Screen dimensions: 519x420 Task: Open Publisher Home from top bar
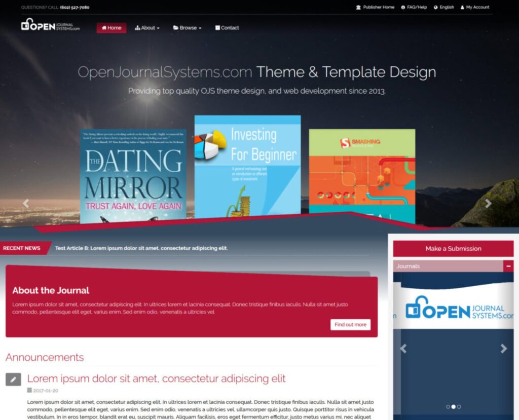(x=375, y=8)
